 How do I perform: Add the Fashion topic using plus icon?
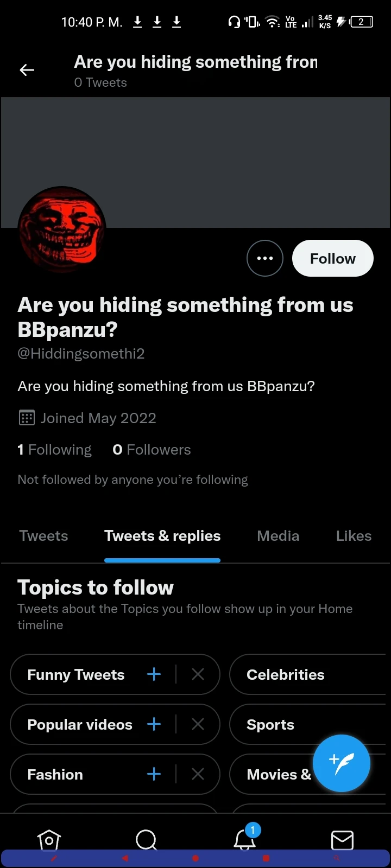[x=154, y=774]
